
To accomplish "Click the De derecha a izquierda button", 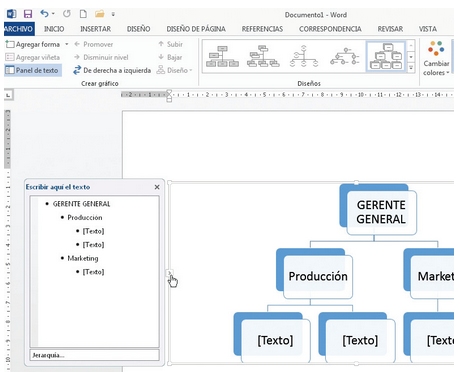I will pos(112,70).
